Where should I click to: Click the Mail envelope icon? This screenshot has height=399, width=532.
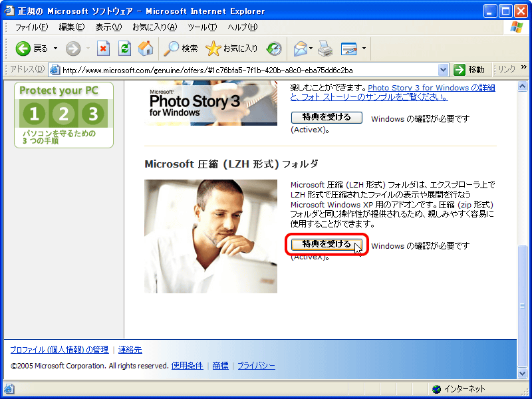(301, 49)
